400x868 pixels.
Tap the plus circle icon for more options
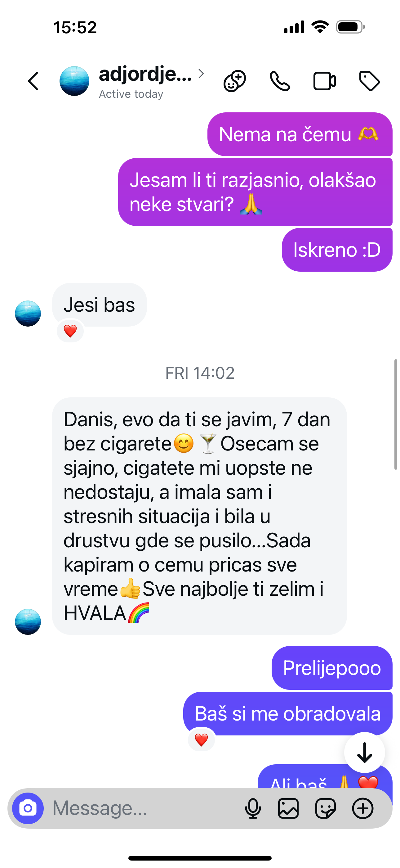pos(362,808)
